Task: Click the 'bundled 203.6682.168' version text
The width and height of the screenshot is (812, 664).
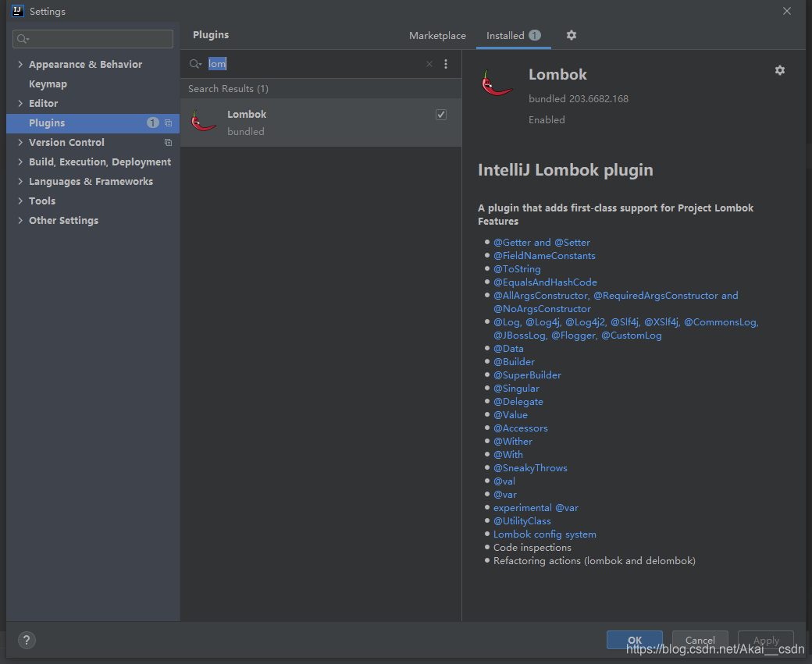Action: [579, 99]
